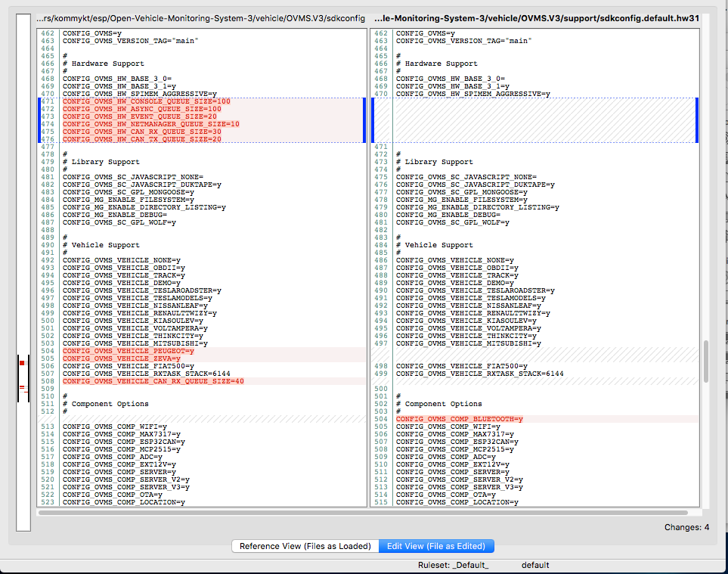This screenshot has height=574, width=728.
Task: Click the upper red marker in overview strip
Action: (22, 363)
